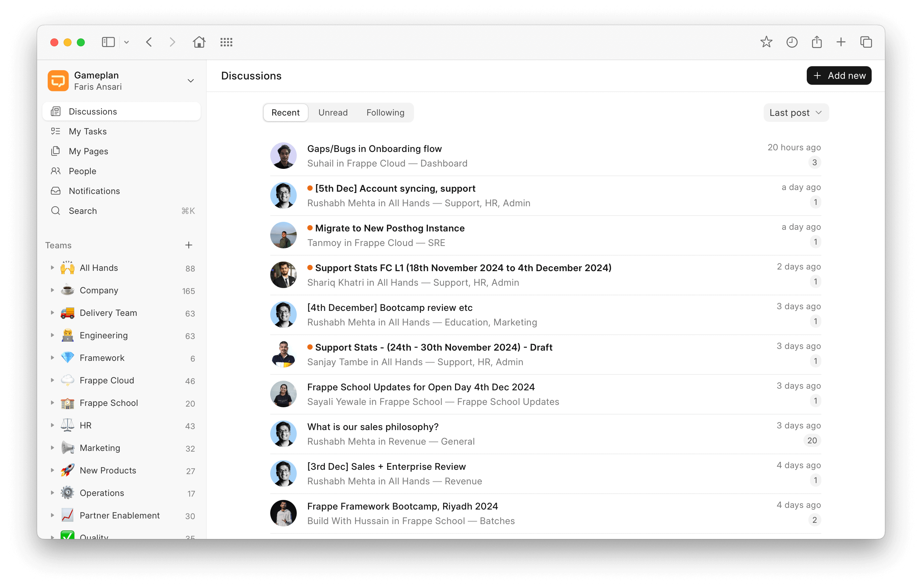Open the tab overview icon
922x588 pixels.
(x=866, y=42)
